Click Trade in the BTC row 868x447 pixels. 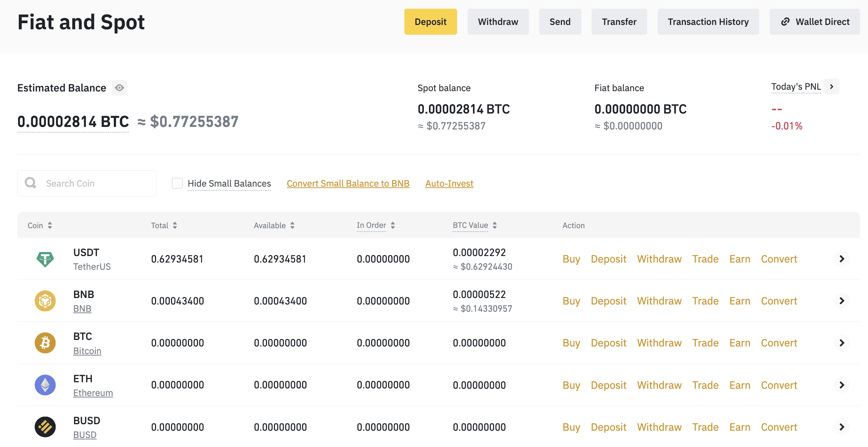[x=705, y=343]
